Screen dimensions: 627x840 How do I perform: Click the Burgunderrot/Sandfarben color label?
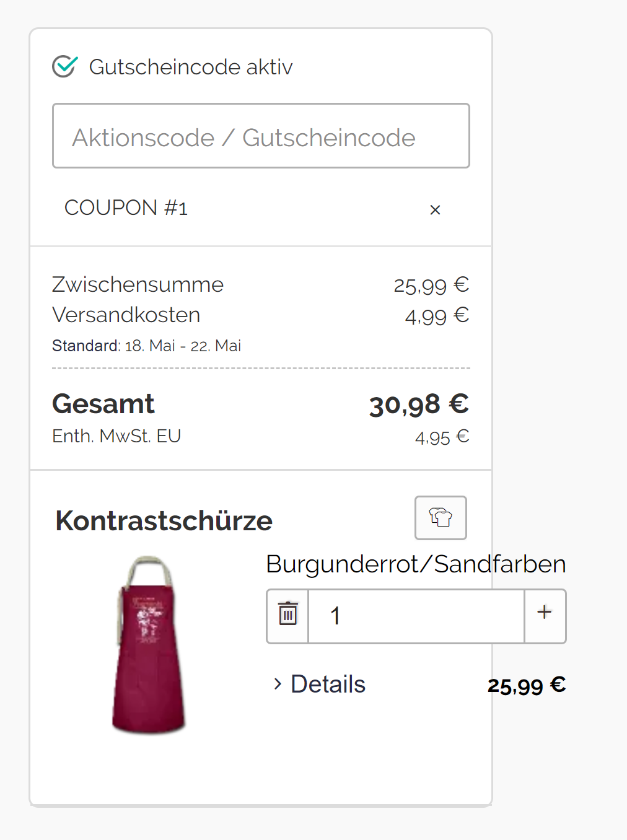click(416, 564)
